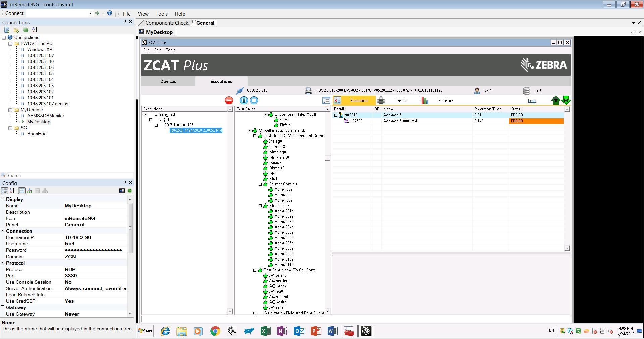The height and width of the screenshot is (339, 644).
Task: Collapse the Display section in Config
Action: coord(3,199)
